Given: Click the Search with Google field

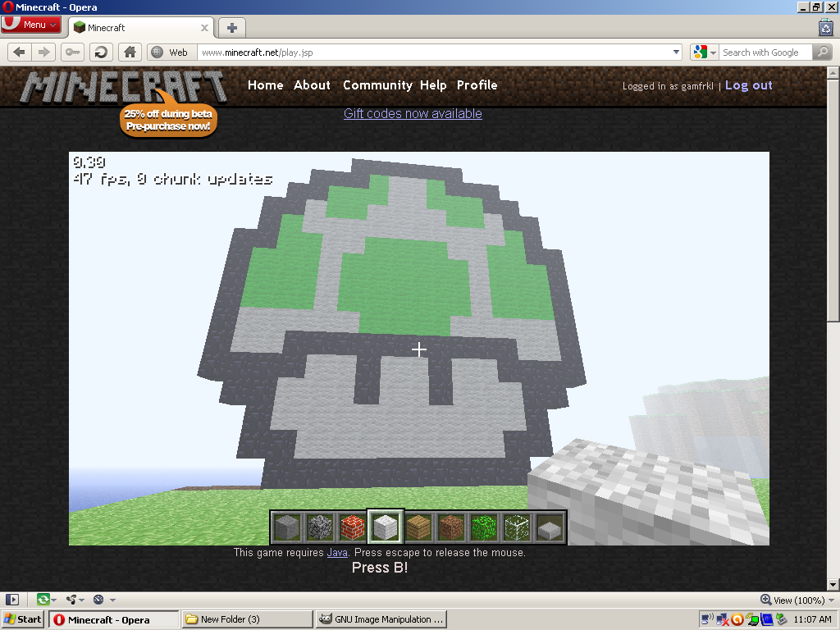Looking at the screenshot, I should [765, 52].
